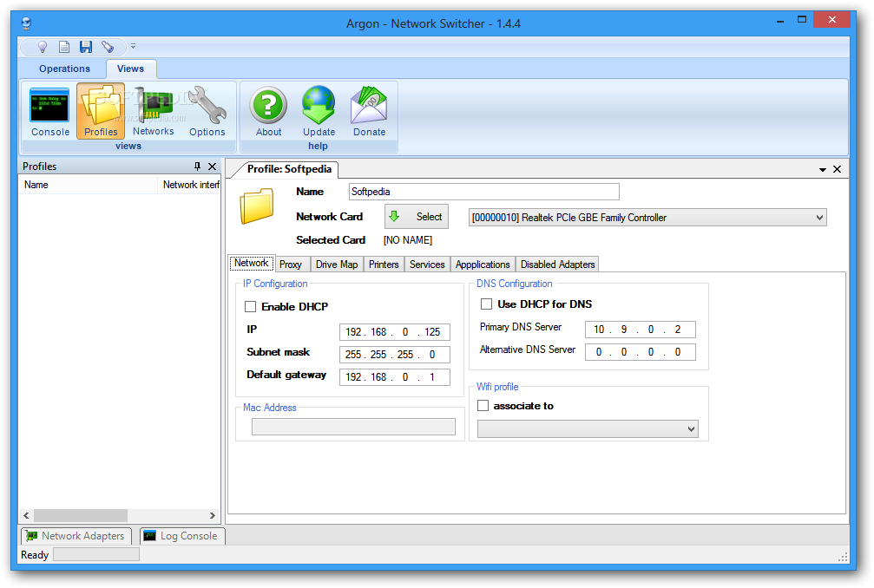
Task: Switch to the Views ribbon tab
Action: click(130, 69)
